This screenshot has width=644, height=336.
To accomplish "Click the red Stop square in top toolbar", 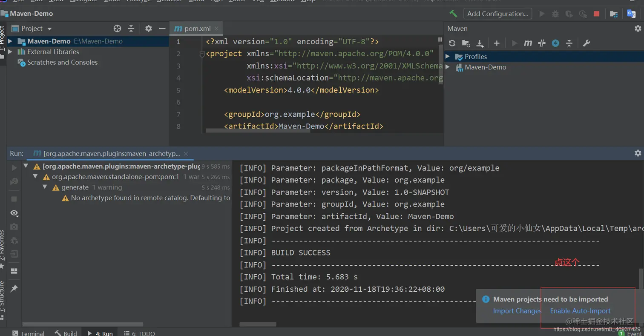I will click(596, 14).
